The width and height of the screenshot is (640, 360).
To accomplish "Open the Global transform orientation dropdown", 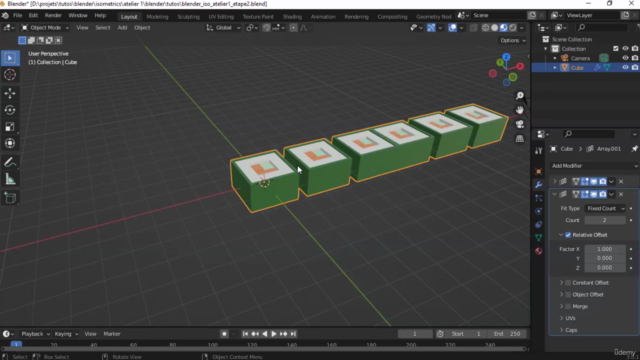I will pos(223,28).
